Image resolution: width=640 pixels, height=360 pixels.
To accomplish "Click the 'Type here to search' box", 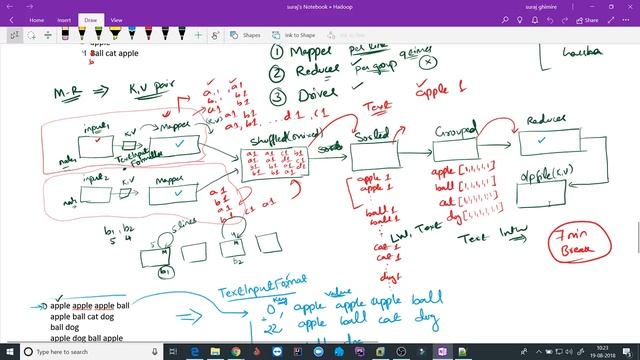I will pos(91,351).
